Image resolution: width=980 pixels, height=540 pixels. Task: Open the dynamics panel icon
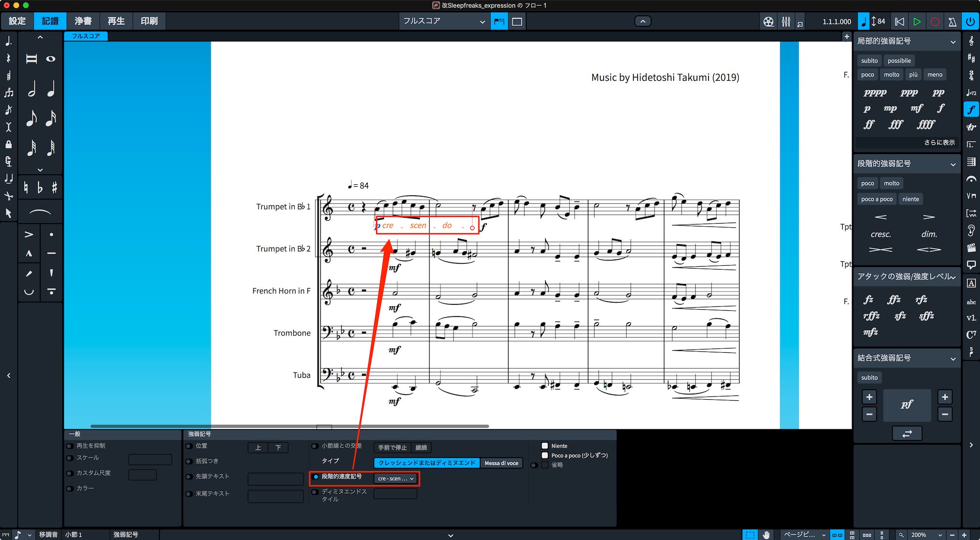971,110
